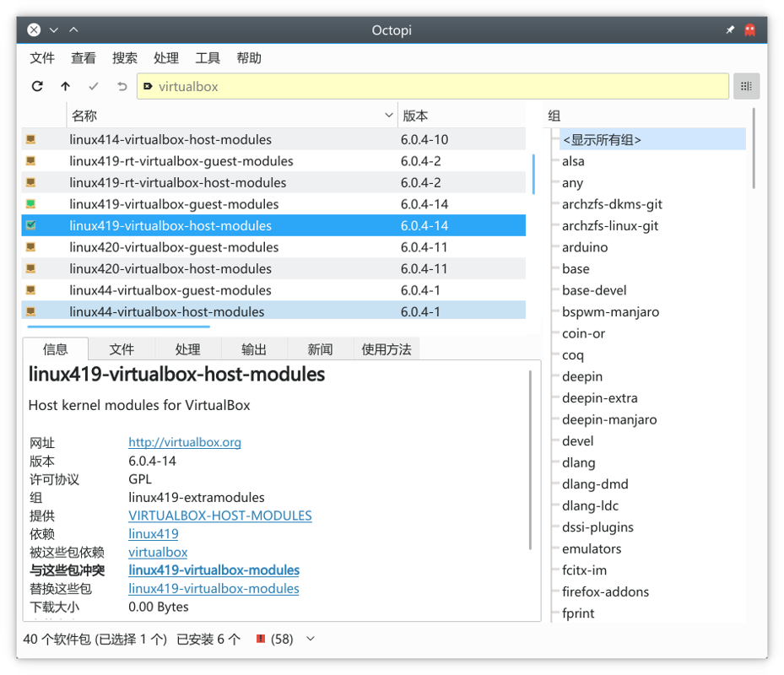Image resolution: width=784 pixels, height=675 pixels.
Task: Switch to the 信息 tab
Action: click(x=56, y=349)
